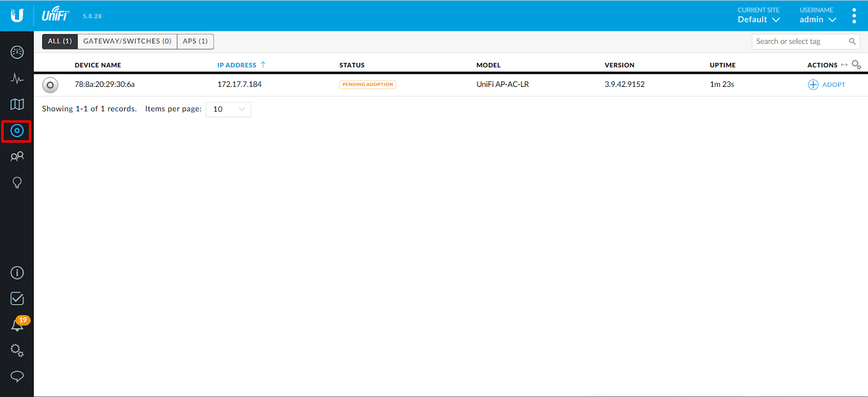
Task: Open the live chat support icon
Action: click(17, 376)
